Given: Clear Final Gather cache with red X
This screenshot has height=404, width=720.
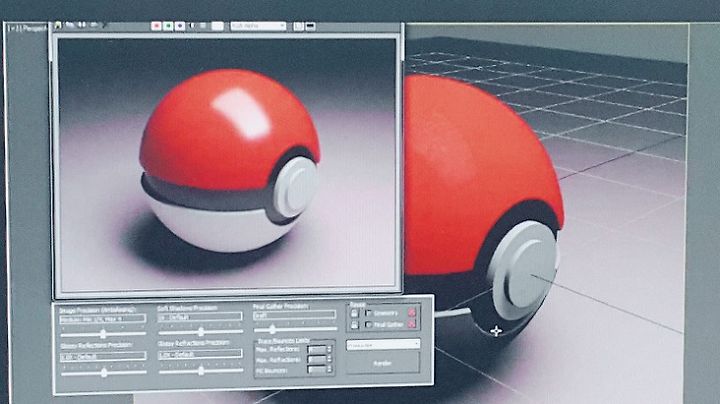Looking at the screenshot, I should point(412,324).
